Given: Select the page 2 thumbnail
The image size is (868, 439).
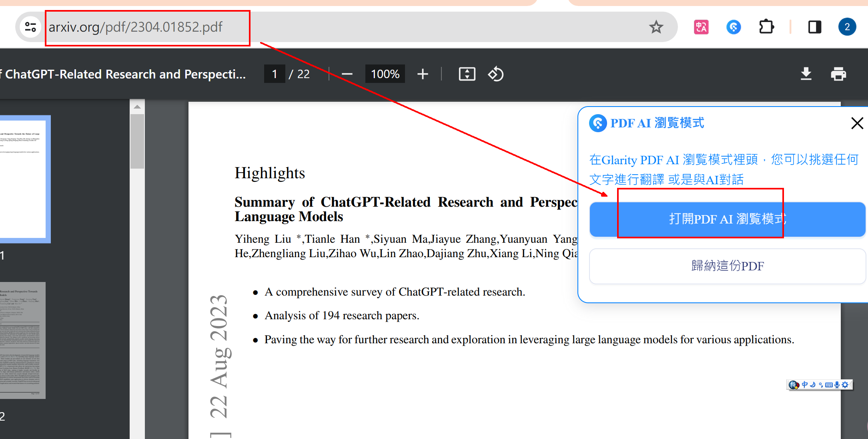Looking at the screenshot, I should (22, 340).
